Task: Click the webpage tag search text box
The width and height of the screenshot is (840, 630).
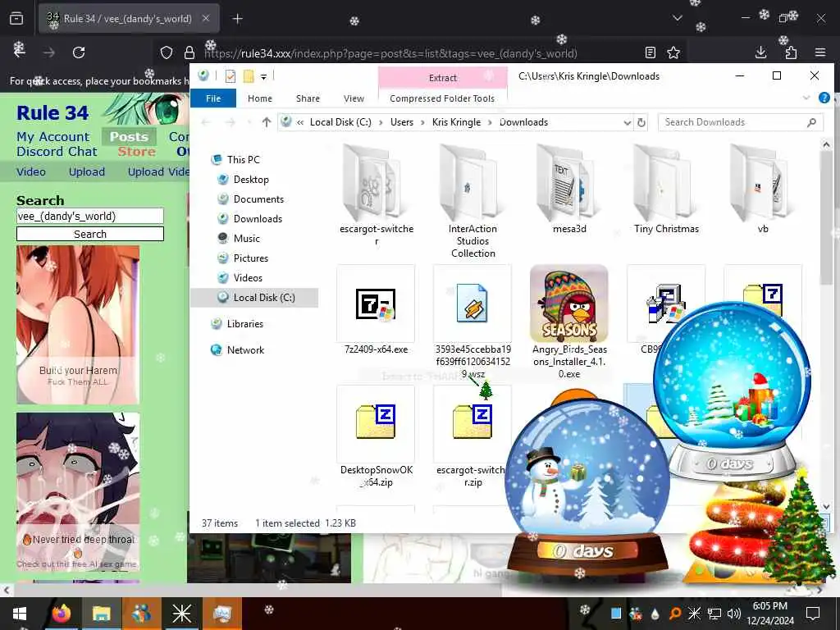Action: click(90, 216)
